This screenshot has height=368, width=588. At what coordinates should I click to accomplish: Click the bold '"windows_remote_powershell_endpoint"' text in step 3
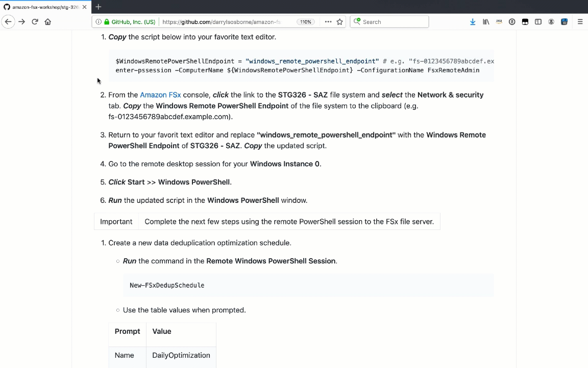point(326,135)
